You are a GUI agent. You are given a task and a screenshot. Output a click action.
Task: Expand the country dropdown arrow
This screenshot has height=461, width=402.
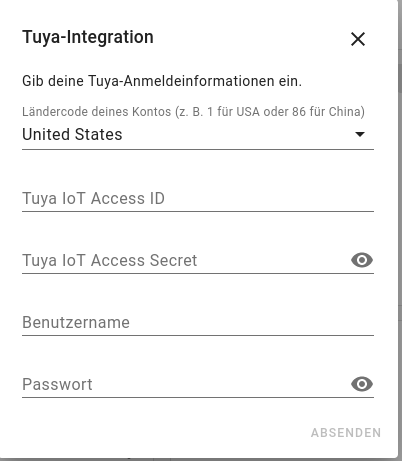coord(360,134)
